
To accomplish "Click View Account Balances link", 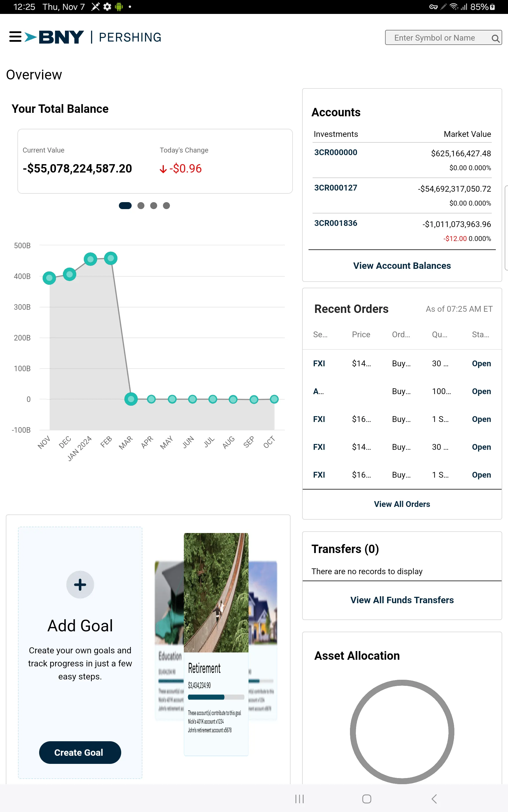I will pos(402,266).
